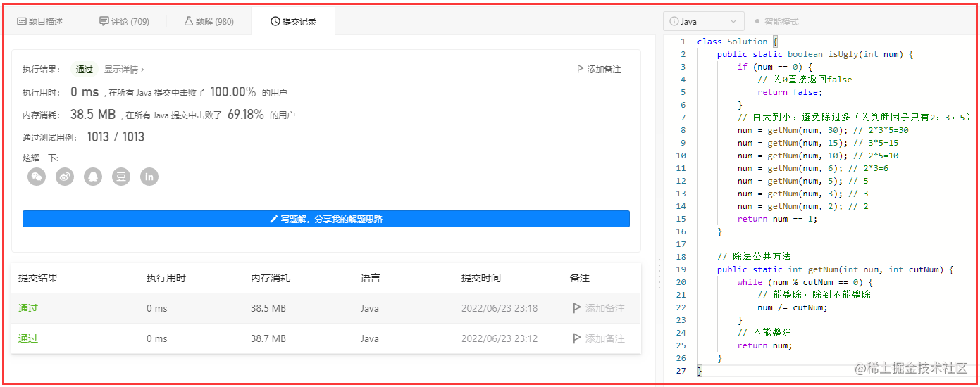This screenshot has height=387, width=980.
Task: Click the panel splitter handle dots
Action: point(659,272)
